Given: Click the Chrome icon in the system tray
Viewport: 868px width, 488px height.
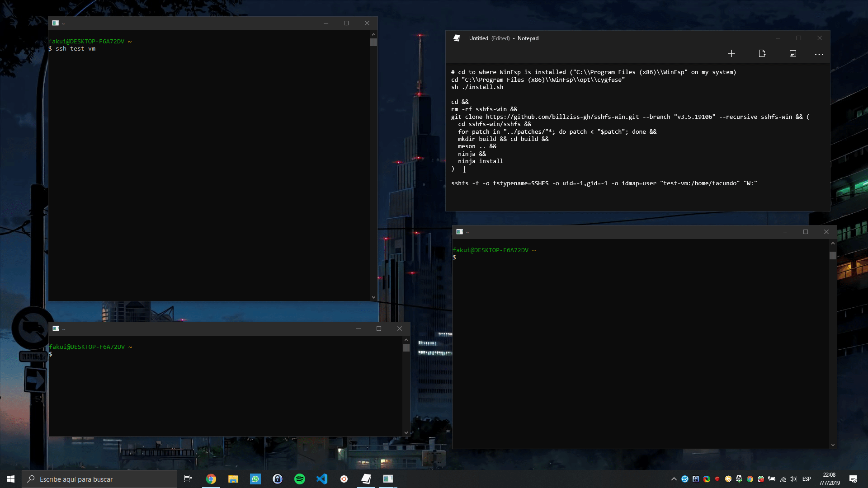Looking at the screenshot, I should point(750,479).
